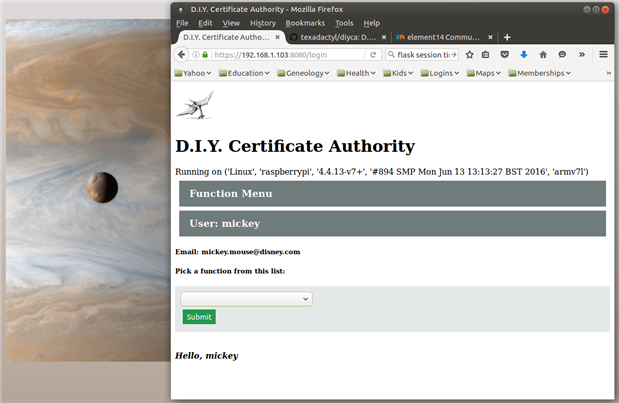619x403 pixels.
Task: Open the Firefox hamburger menu
Action: click(x=603, y=54)
